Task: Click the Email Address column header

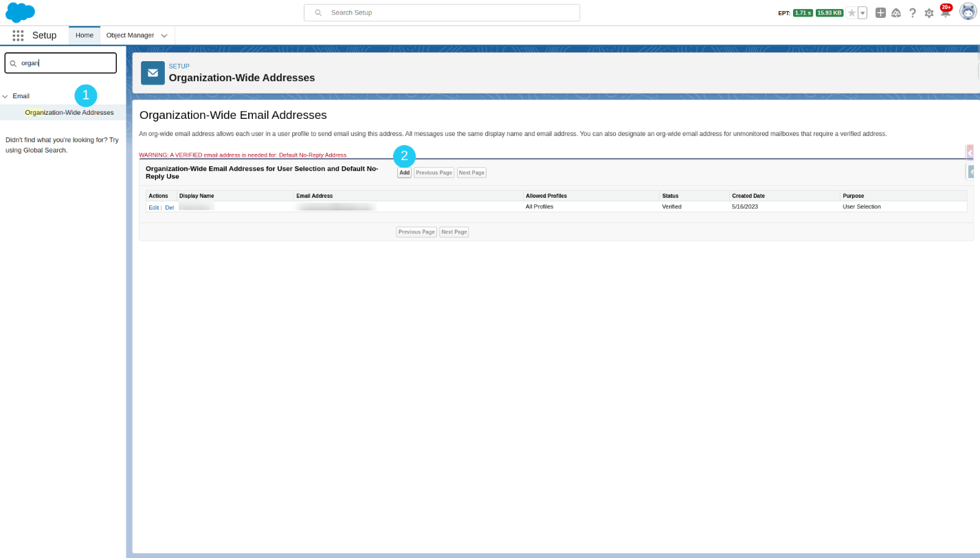Action: [x=315, y=196]
